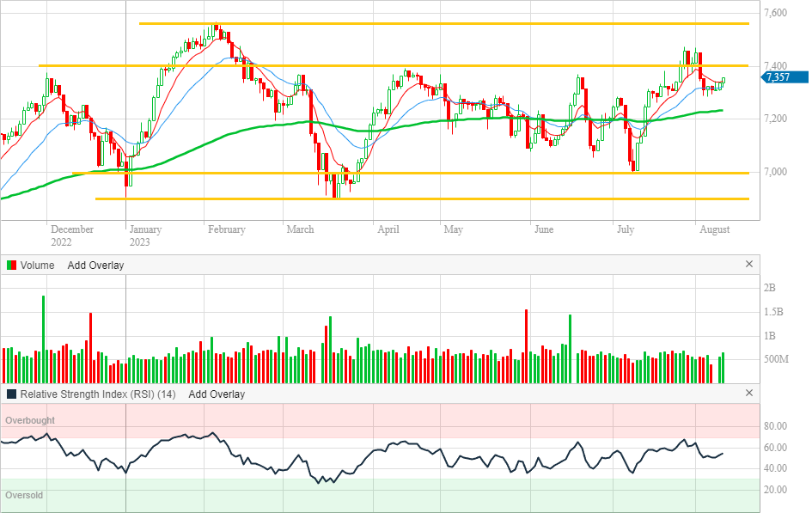This screenshot has height=513, width=812.
Task: Click the Overbought zone label in RSI
Action: click(30, 420)
